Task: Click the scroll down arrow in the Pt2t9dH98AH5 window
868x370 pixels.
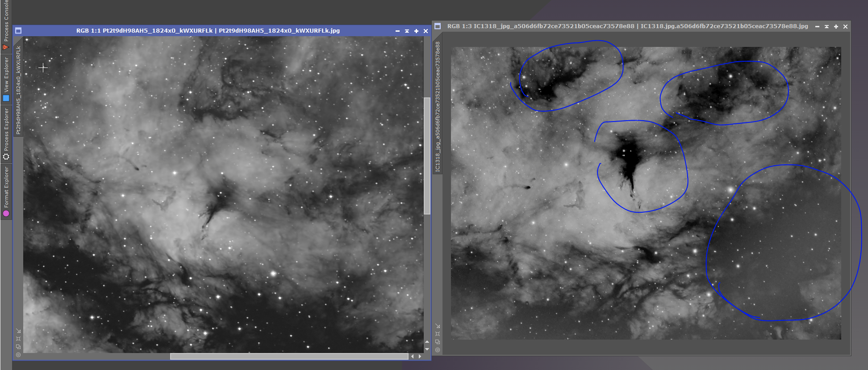Action: (x=427, y=349)
